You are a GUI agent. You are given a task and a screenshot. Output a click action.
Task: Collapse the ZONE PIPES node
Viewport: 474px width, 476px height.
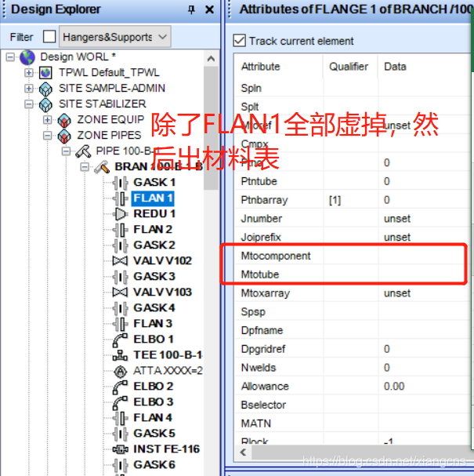click(48, 135)
